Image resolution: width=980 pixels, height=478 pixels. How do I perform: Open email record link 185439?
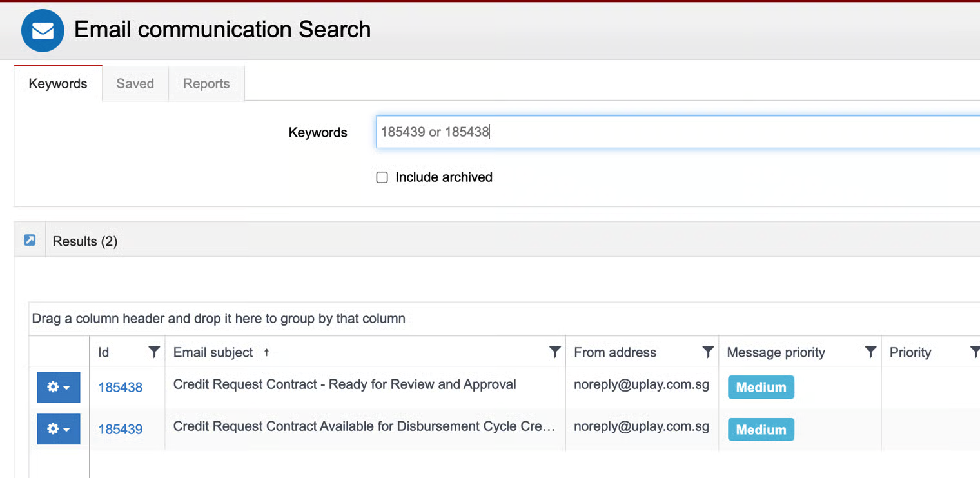tap(121, 429)
